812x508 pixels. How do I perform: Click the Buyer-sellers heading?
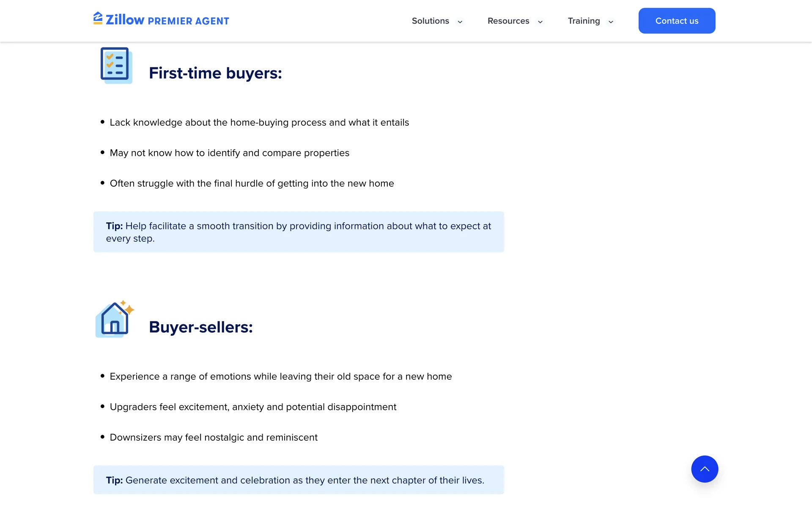[201, 327]
